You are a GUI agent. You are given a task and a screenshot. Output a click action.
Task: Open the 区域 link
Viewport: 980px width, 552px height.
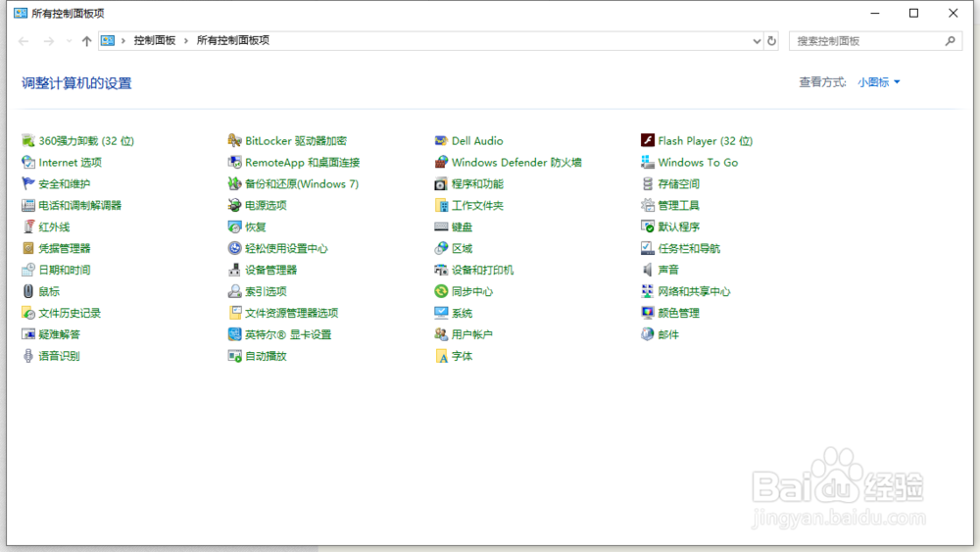462,248
